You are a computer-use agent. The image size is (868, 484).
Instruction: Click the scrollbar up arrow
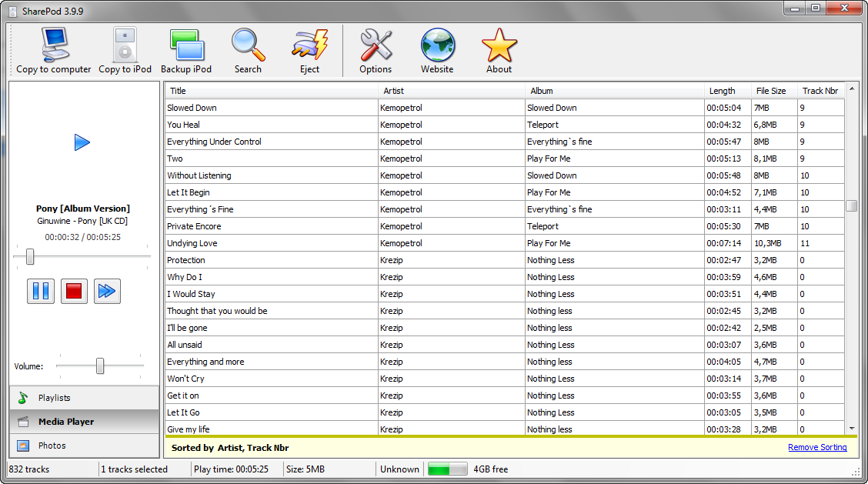tap(851, 88)
